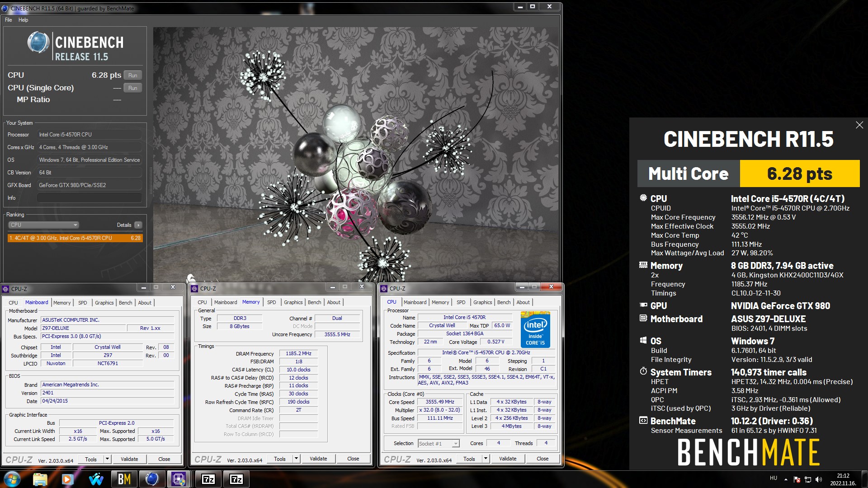Open the second 7z taskbar icon
Screen dimensions: 868x488
pyautogui.click(x=236, y=479)
